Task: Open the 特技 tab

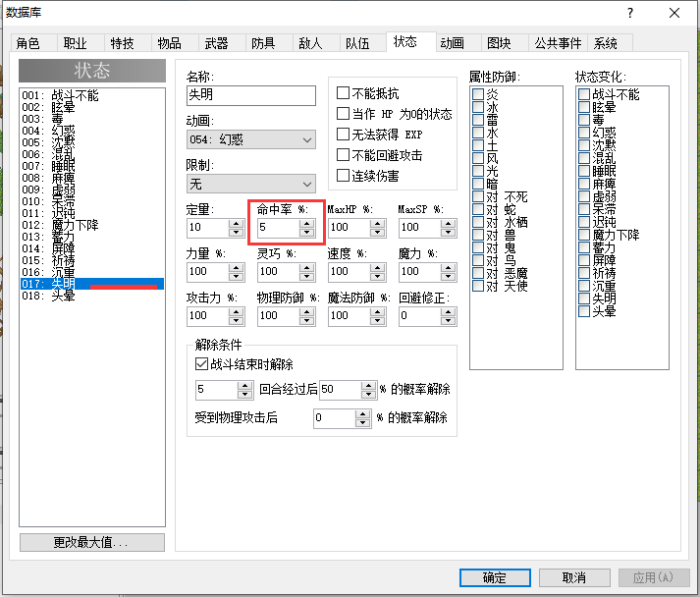Action: [123, 43]
